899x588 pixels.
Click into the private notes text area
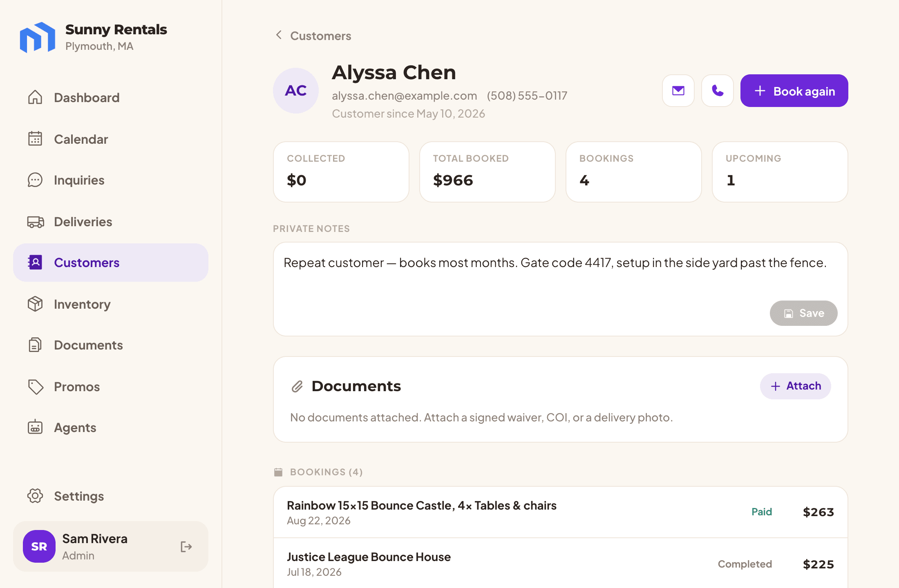pos(561,289)
